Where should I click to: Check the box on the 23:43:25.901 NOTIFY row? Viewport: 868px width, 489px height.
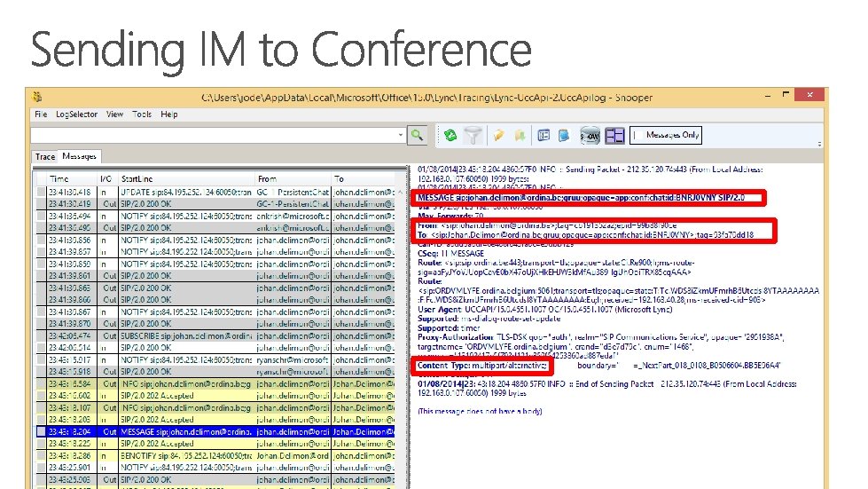[x=41, y=468]
